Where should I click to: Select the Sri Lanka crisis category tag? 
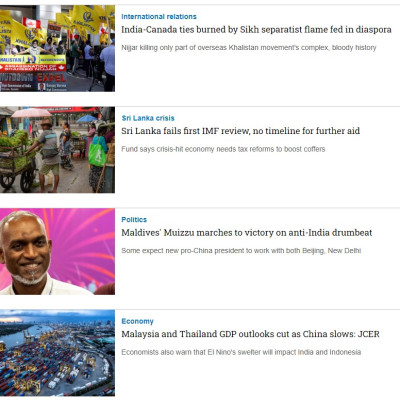148,118
